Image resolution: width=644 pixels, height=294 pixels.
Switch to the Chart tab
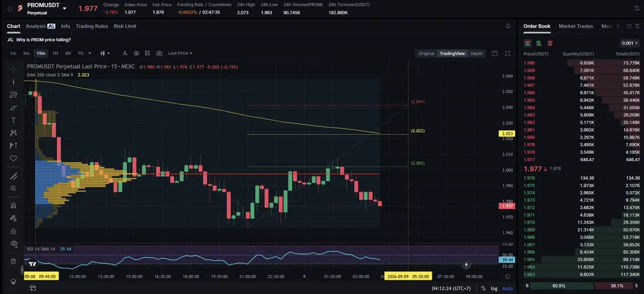(13, 26)
